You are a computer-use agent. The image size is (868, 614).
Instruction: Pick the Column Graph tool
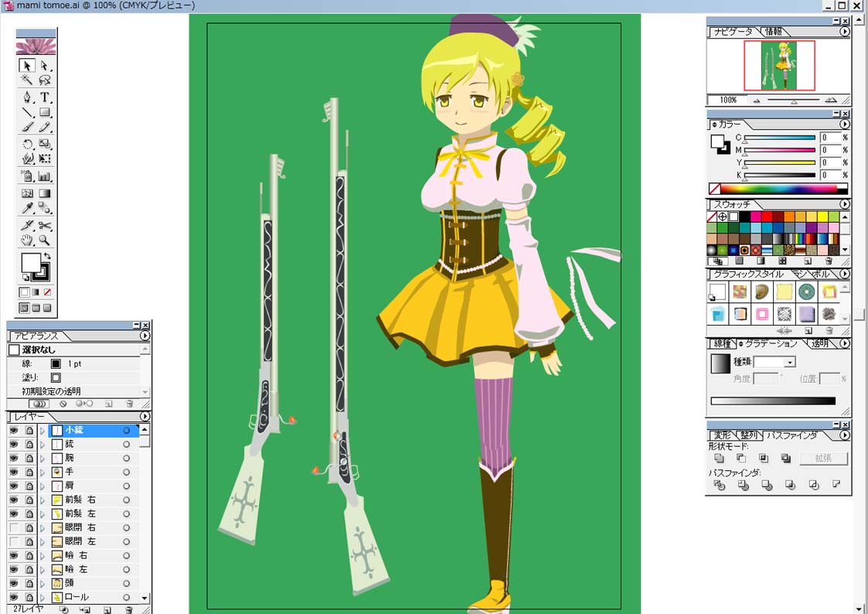[x=45, y=176]
